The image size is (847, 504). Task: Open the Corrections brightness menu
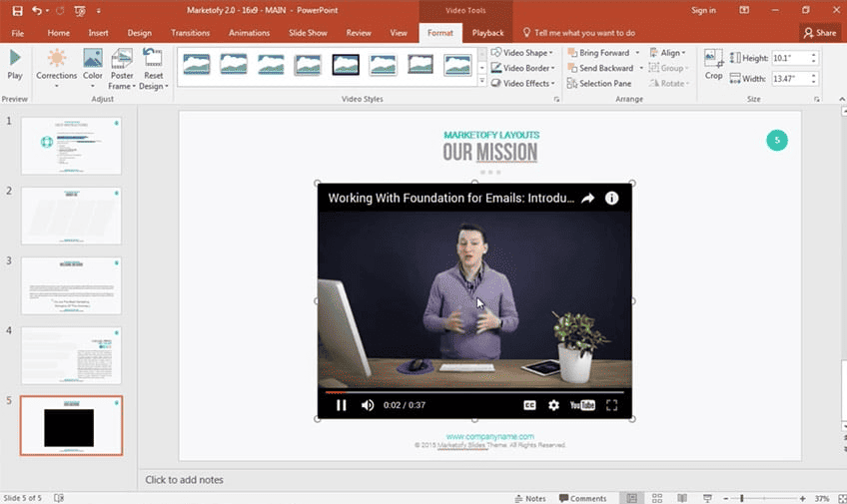coord(56,68)
